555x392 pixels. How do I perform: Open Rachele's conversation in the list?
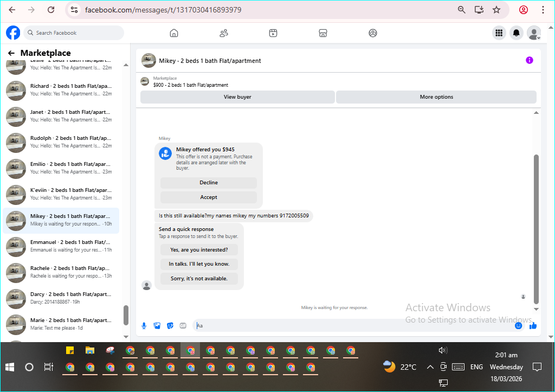click(x=61, y=273)
